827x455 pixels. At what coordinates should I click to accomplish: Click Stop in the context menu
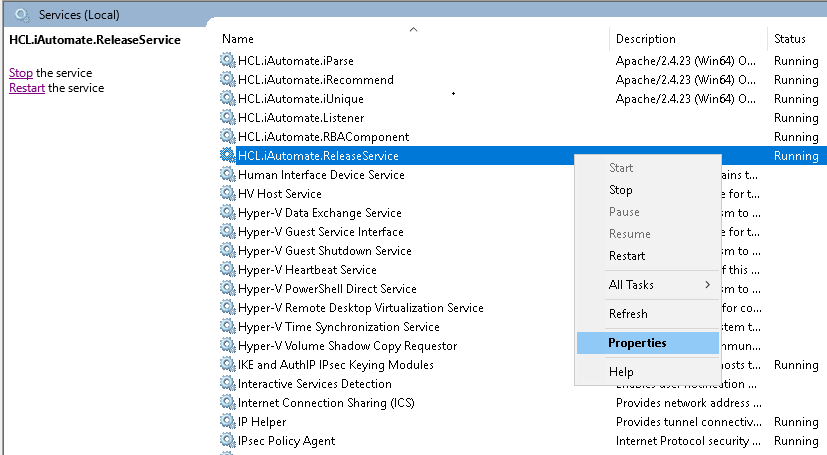[621, 190]
